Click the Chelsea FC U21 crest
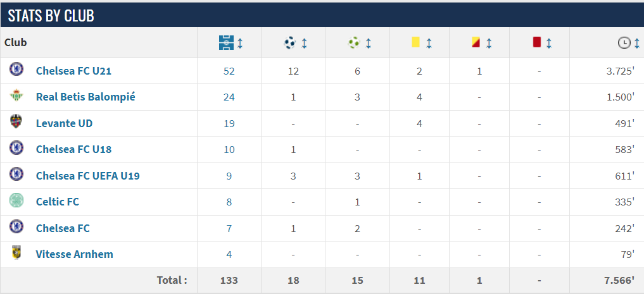The width and height of the screenshot is (644, 294). 16,69
